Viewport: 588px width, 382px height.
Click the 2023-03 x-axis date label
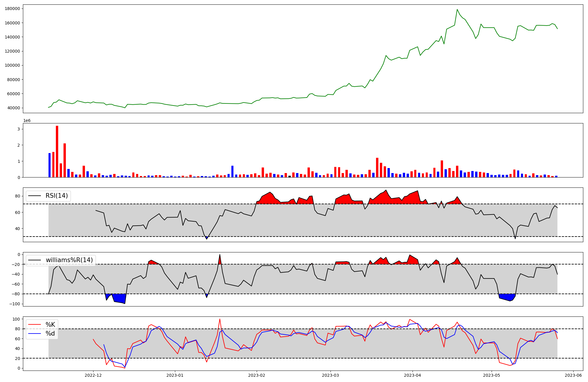[x=330, y=375]
